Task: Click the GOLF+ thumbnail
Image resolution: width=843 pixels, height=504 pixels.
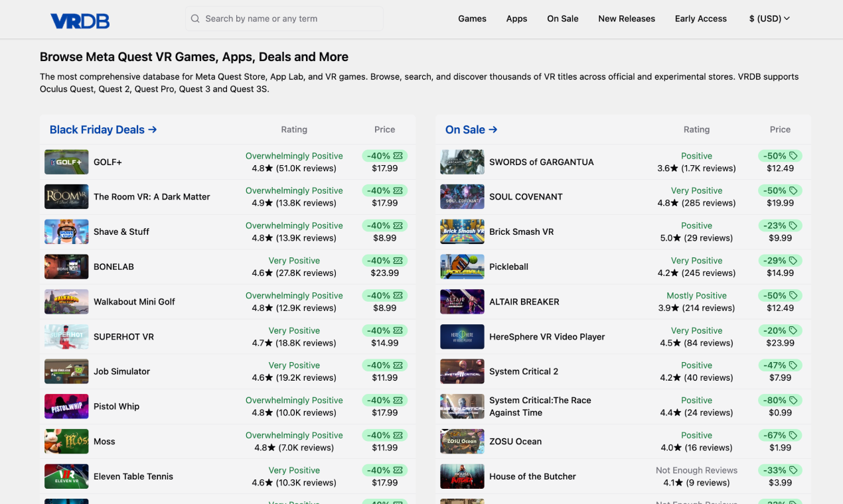Action: [x=66, y=162]
